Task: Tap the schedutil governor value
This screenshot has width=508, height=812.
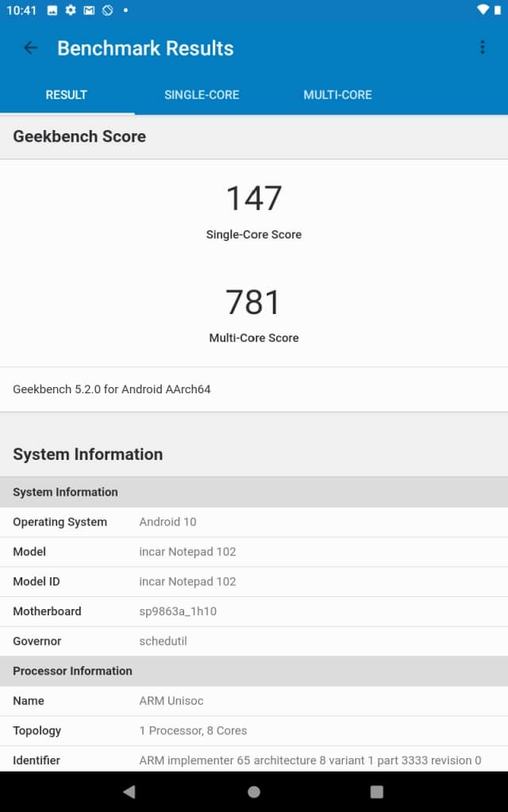Action: point(163,641)
